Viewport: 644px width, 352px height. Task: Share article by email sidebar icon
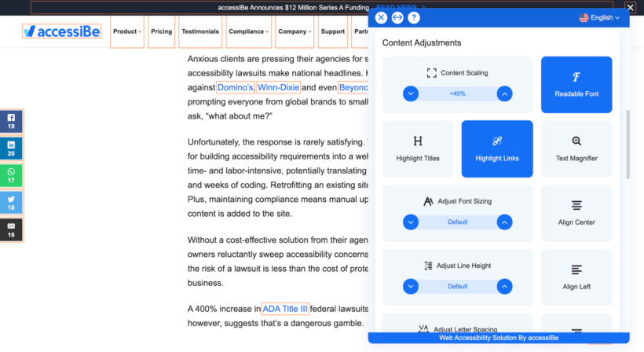click(x=12, y=229)
